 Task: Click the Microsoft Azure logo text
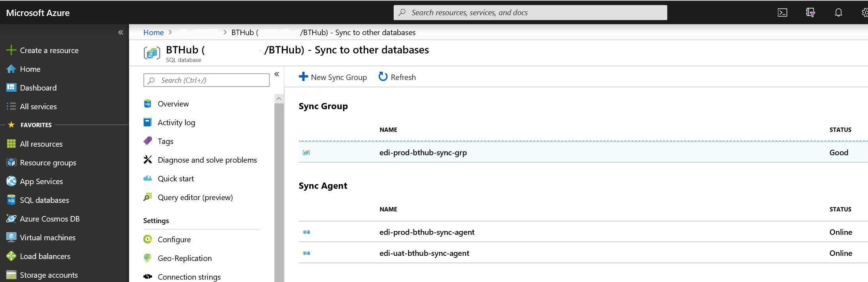point(38,13)
